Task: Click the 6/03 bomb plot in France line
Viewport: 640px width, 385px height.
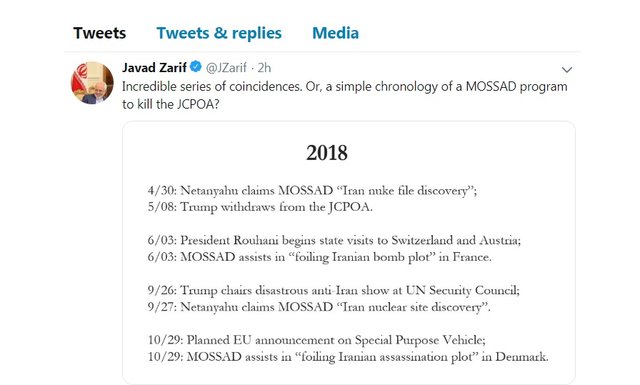Action: coord(320,257)
